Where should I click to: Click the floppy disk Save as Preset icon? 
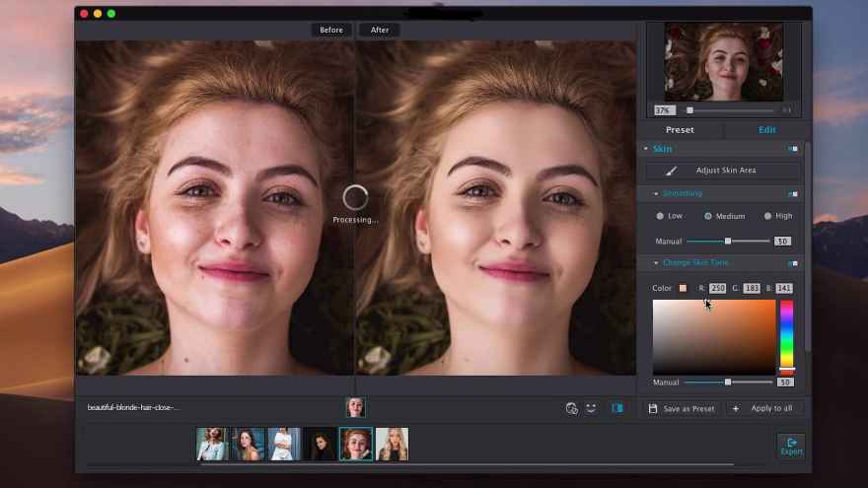[x=653, y=408]
